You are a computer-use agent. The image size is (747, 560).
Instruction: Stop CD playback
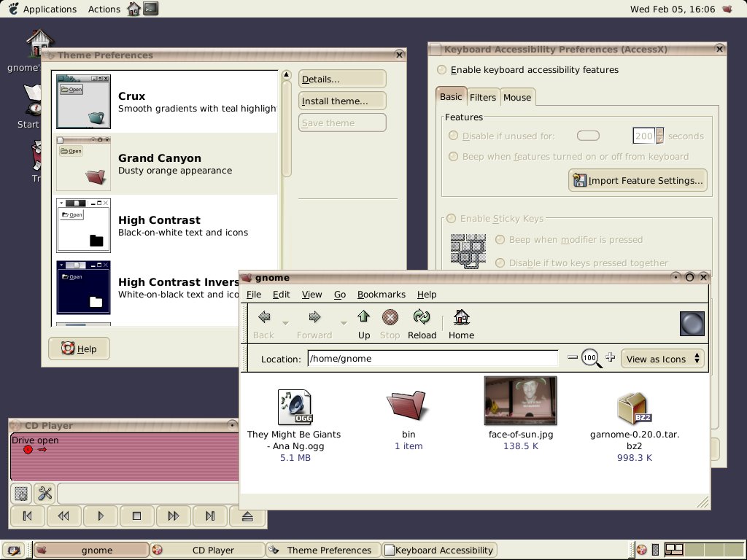pyautogui.click(x=136, y=516)
